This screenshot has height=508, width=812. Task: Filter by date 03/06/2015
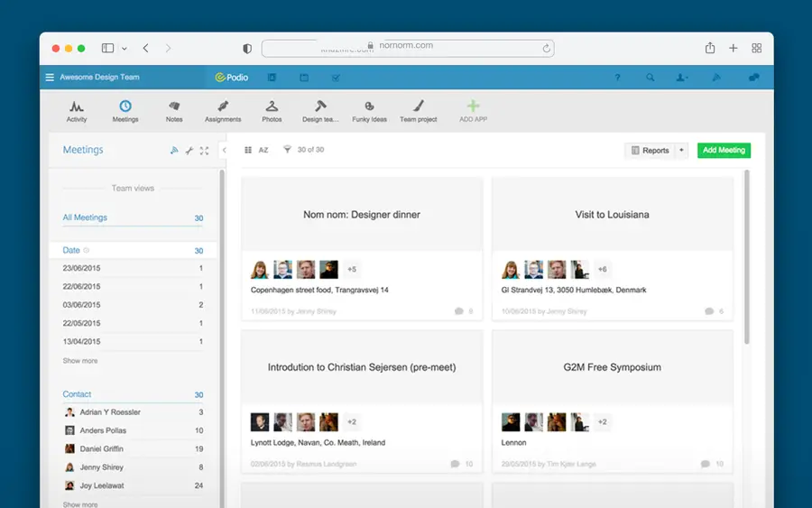[133, 305]
